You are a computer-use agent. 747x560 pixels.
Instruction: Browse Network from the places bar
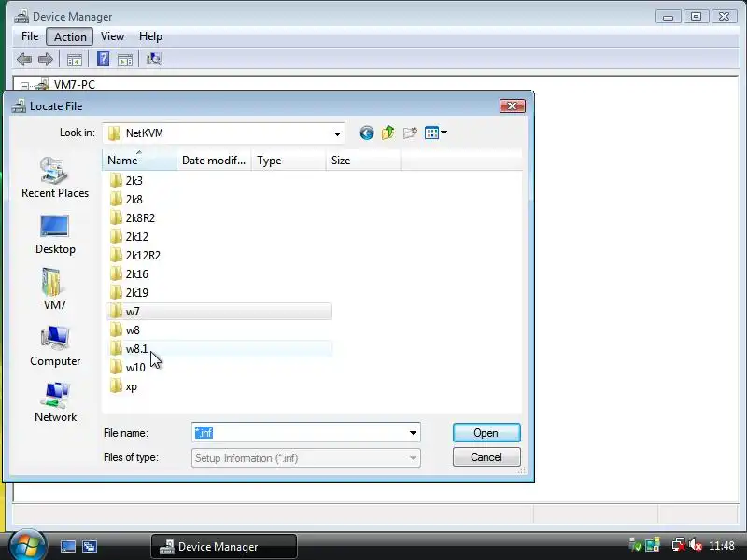click(55, 402)
